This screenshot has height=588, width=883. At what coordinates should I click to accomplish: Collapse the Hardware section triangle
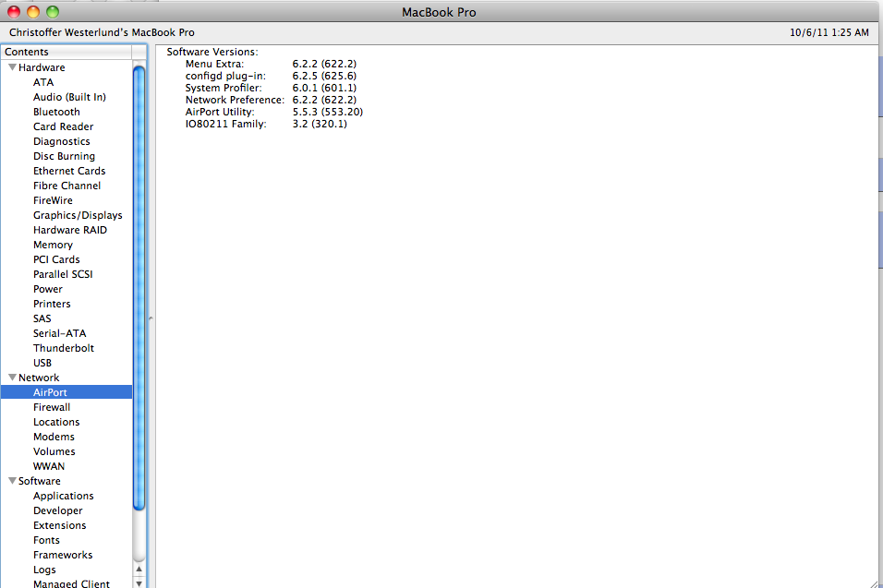(x=12, y=67)
